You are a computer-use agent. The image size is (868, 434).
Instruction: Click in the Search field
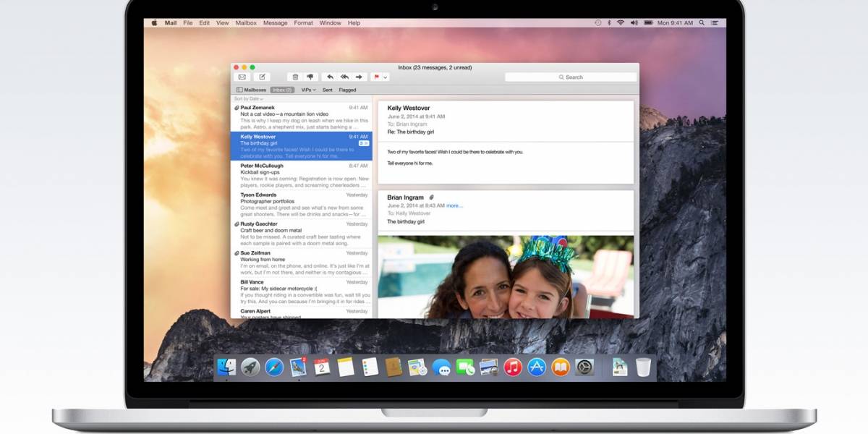[571, 77]
